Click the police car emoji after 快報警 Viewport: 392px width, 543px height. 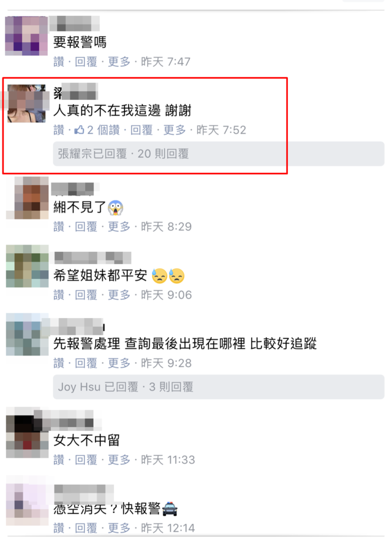[x=170, y=509]
